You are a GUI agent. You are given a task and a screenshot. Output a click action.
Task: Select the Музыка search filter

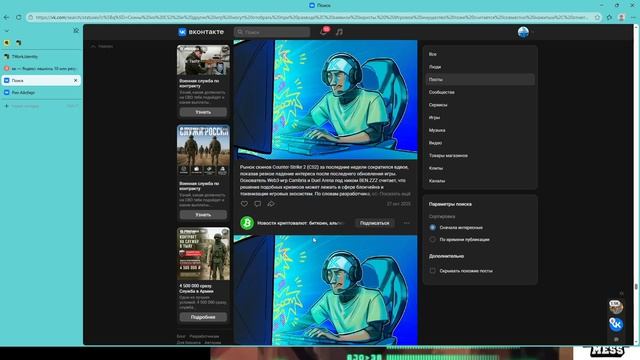tap(480, 130)
